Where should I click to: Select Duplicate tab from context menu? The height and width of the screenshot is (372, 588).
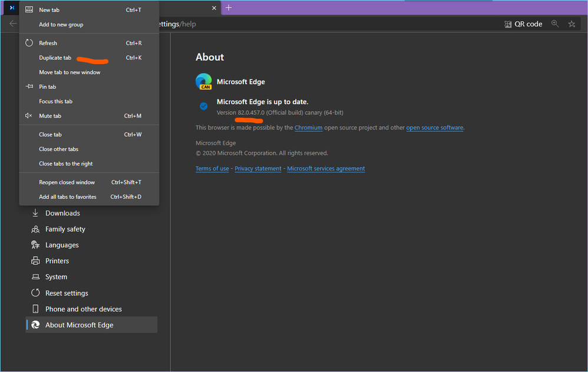[x=89, y=58]
